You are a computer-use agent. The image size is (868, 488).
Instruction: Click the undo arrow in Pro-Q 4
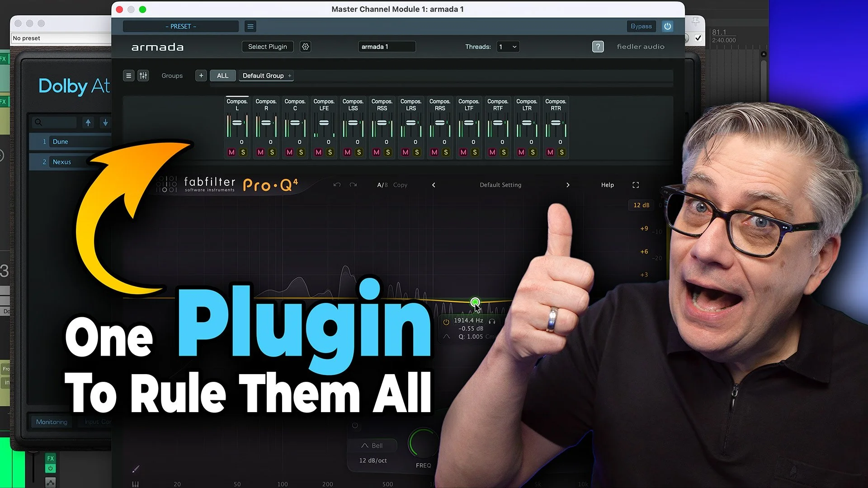[x=336, y=185]
